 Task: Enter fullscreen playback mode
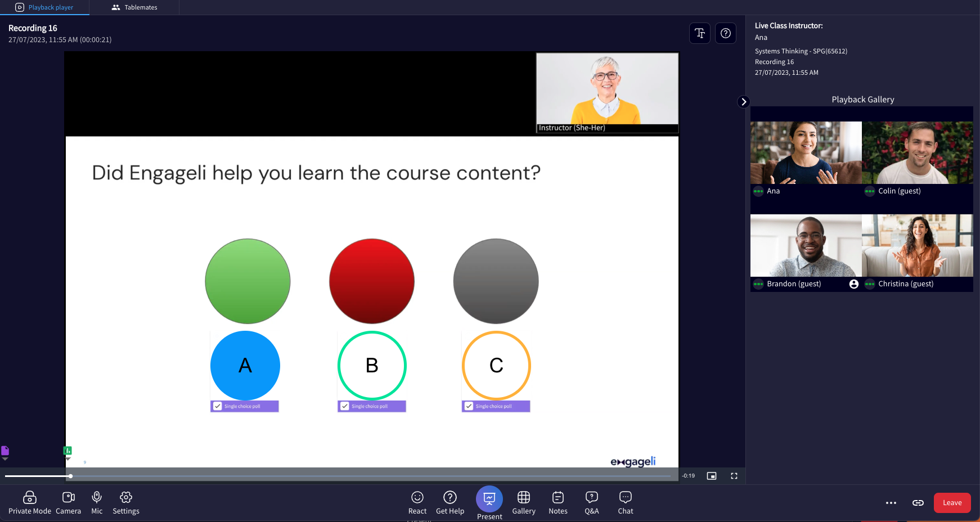tap(734, 476)
